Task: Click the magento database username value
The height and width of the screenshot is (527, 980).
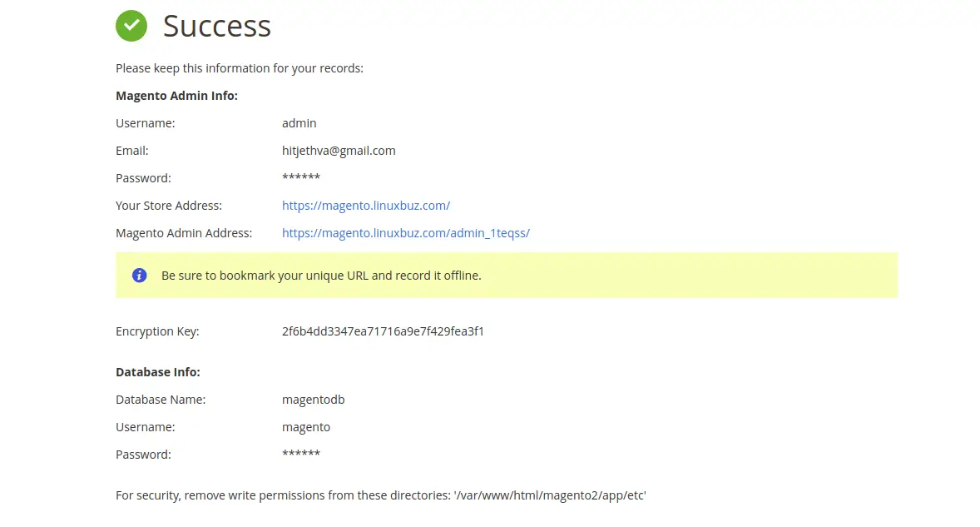Action: coord(306,427)
